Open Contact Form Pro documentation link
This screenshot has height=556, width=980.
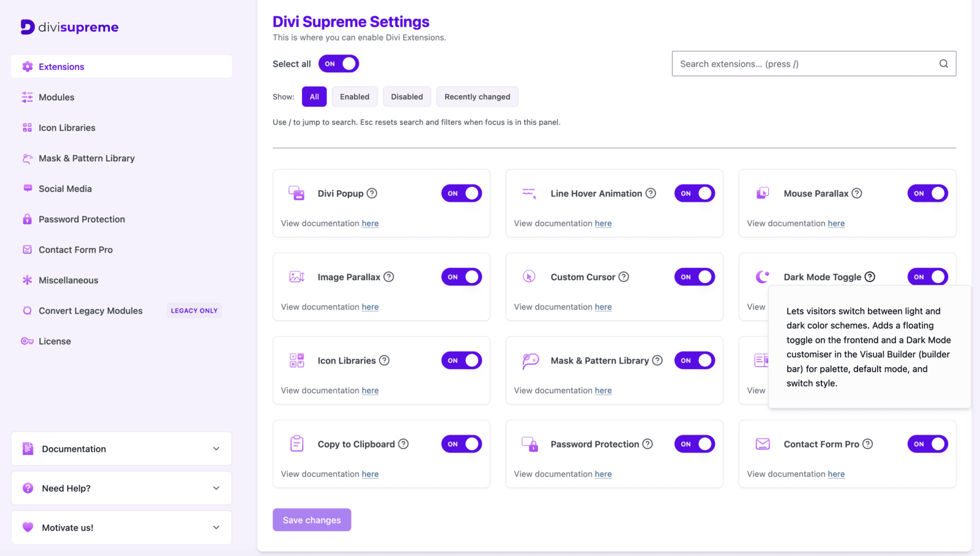pos(836,474)
